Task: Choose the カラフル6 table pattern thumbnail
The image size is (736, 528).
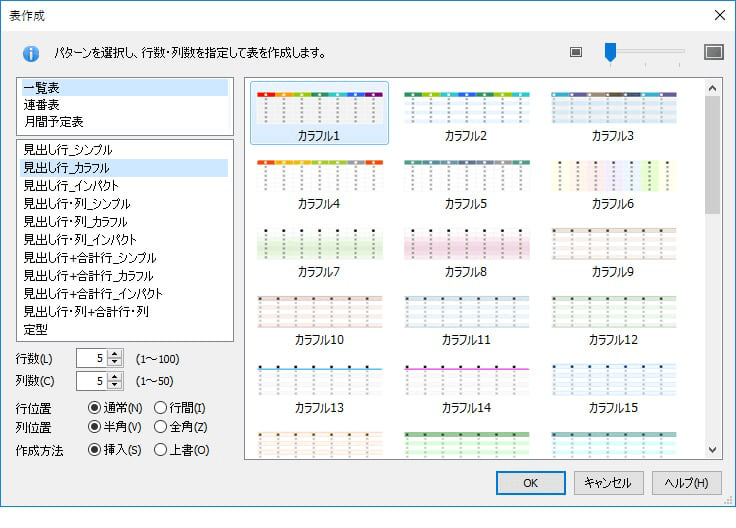Action: tap(613, 181)
